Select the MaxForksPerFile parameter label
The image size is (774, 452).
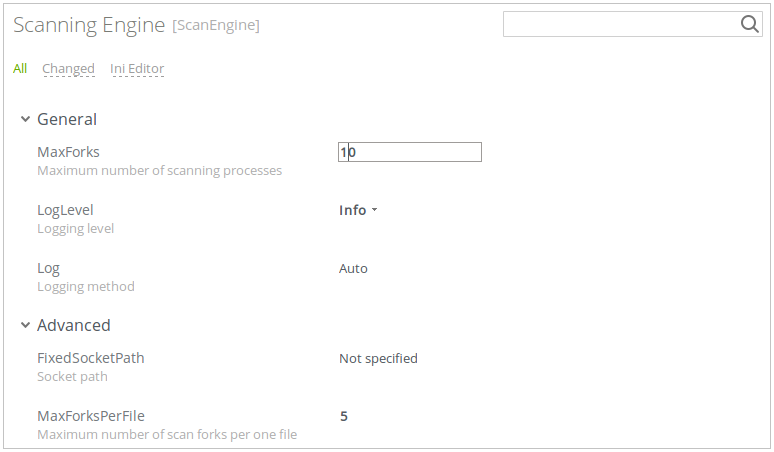pyautogui.click(x=84, y=416)
